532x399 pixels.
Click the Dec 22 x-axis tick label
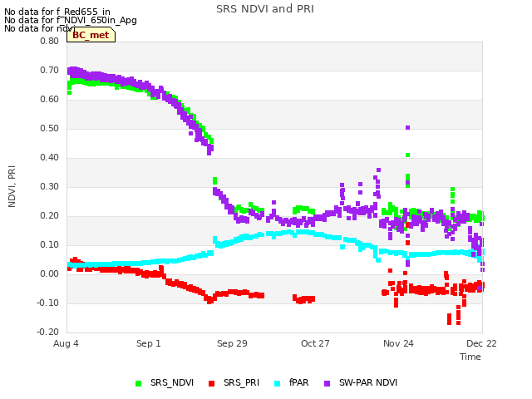pyautogui.click(x=481, y=343)
